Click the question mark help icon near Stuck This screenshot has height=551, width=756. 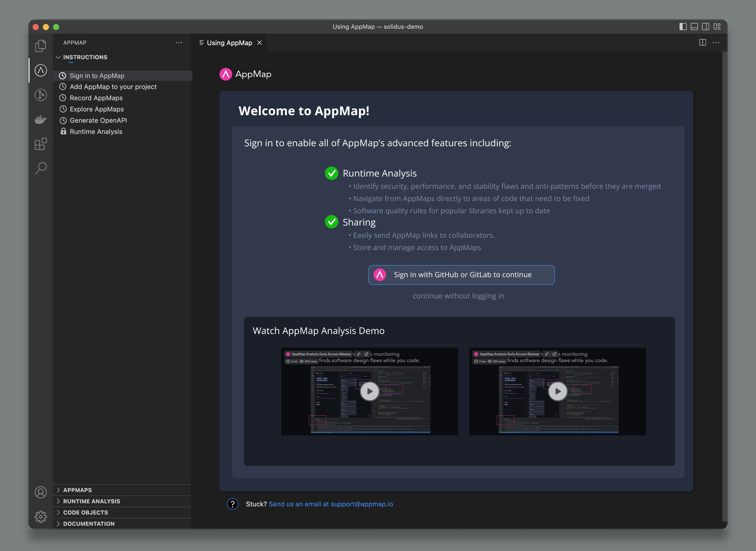(x=233, y=504)
